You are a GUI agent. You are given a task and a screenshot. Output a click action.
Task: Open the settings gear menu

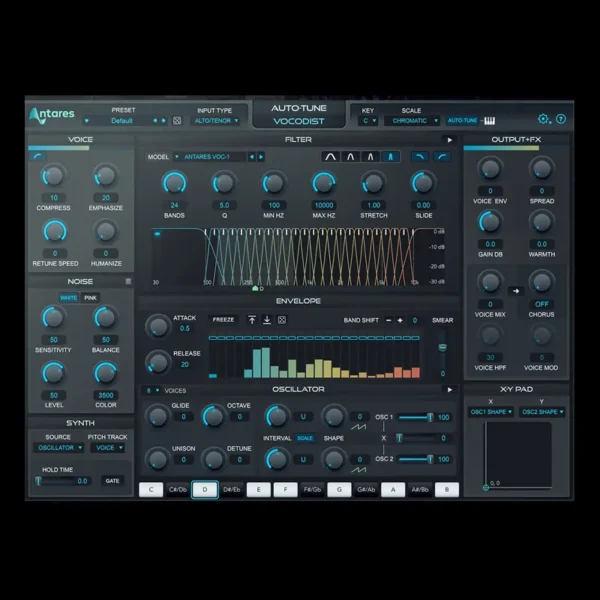(543, 119)
